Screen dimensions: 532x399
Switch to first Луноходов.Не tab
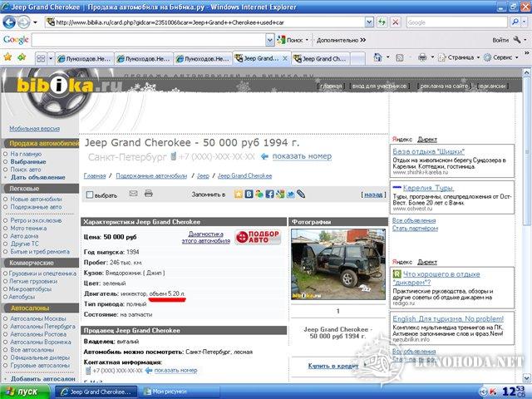[85, 58]
